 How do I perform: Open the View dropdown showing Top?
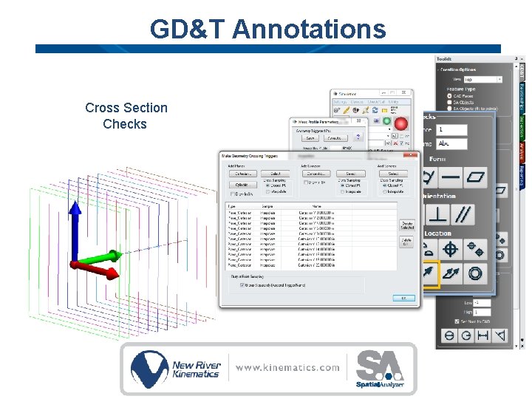(482, 79)
